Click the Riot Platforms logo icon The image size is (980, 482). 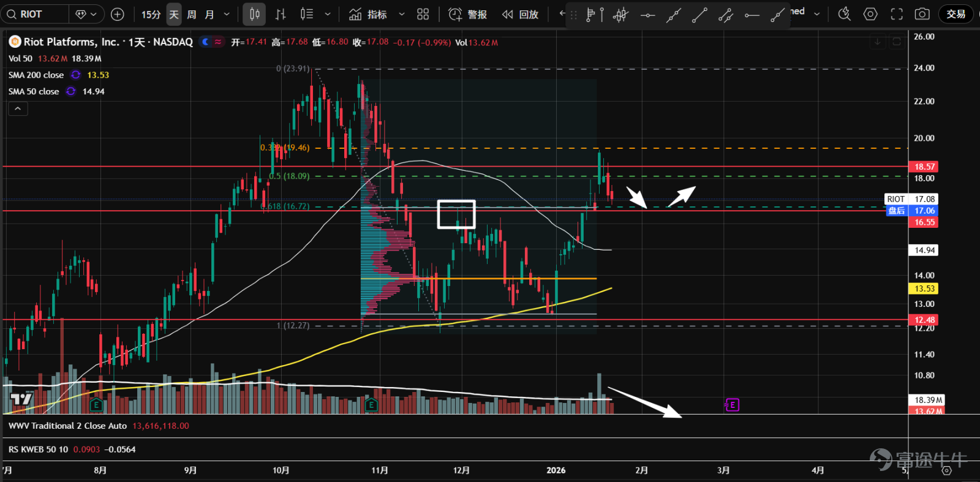(15, 42)
